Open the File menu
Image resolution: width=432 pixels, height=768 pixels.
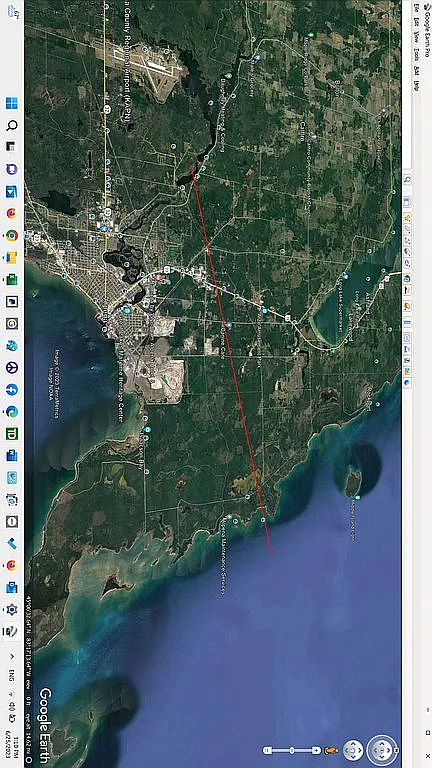click(416, 8)
